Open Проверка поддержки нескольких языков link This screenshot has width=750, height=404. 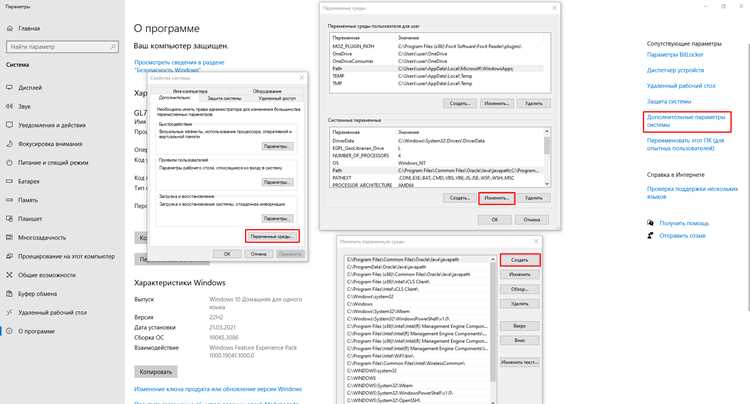click(x=692, y=193)
